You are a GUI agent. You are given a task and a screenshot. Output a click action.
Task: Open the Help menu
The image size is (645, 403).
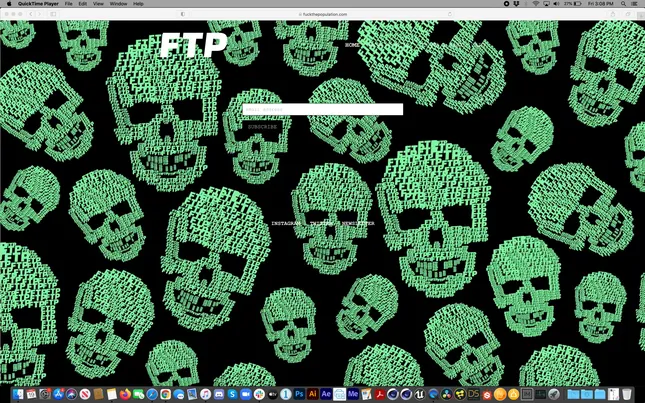tap(138, 4)
